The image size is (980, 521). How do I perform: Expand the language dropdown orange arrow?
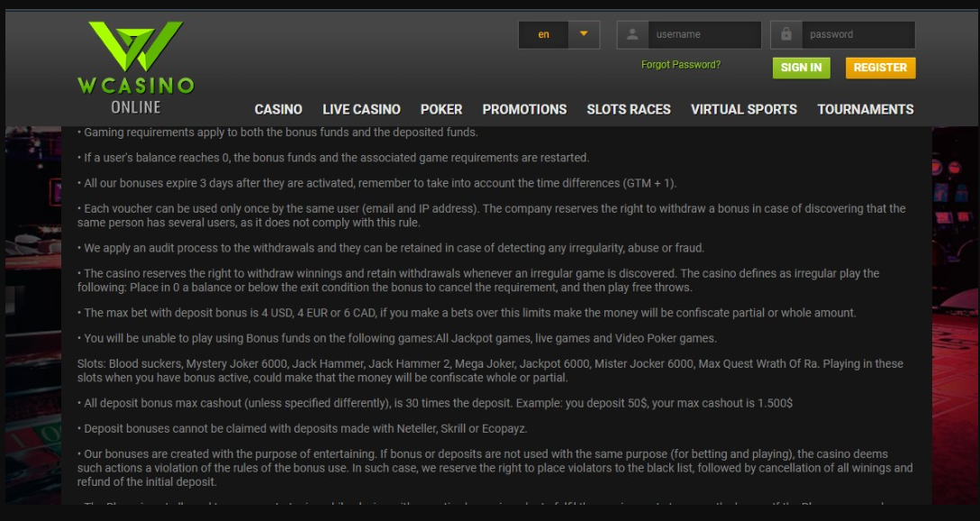584,34
